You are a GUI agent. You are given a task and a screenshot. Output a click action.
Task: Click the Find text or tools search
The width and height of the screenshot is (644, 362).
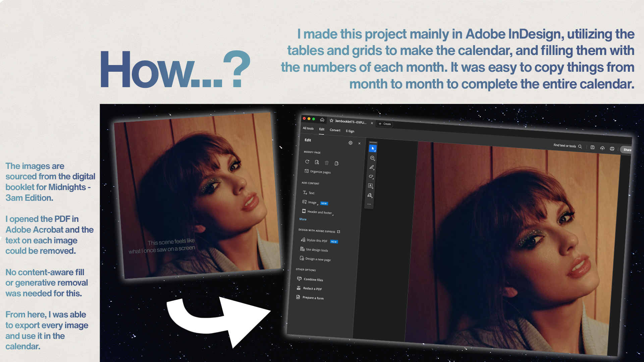(567, 146)
